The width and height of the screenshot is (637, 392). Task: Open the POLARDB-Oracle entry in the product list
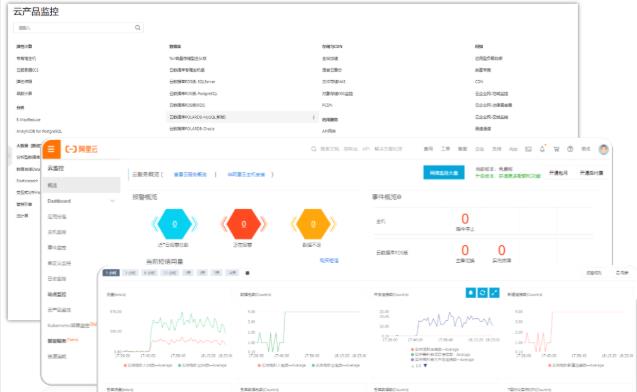tap(192, 129)
